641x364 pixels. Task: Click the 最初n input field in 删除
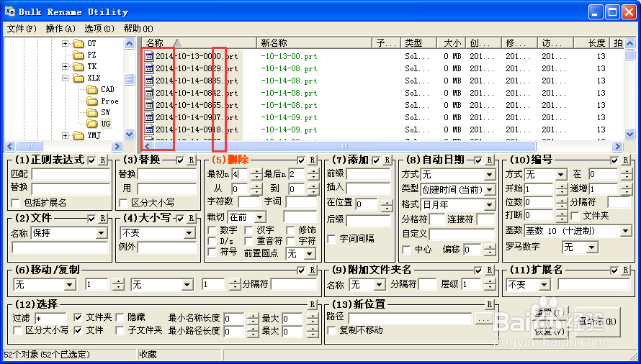tap(240, 174)
